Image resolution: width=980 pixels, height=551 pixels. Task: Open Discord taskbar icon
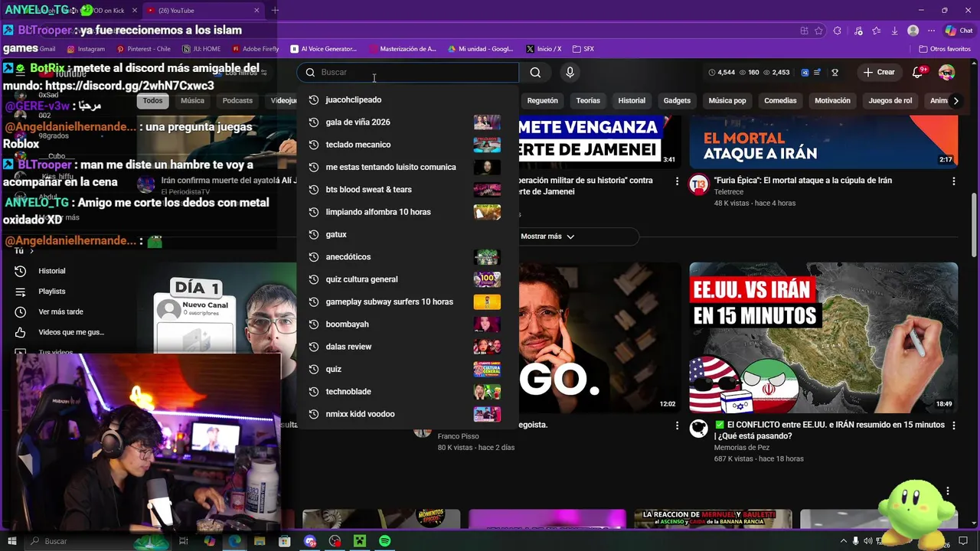click(x=310, y=541)
